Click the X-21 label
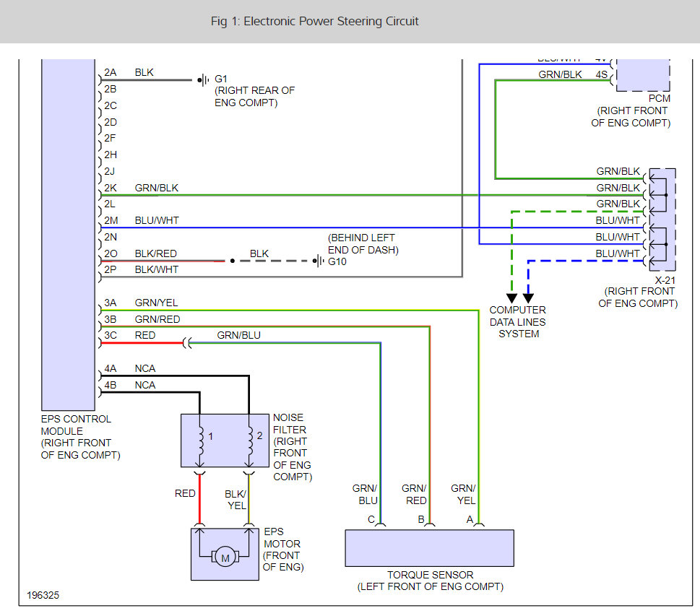The image size is (700, 616). point(665,280)
